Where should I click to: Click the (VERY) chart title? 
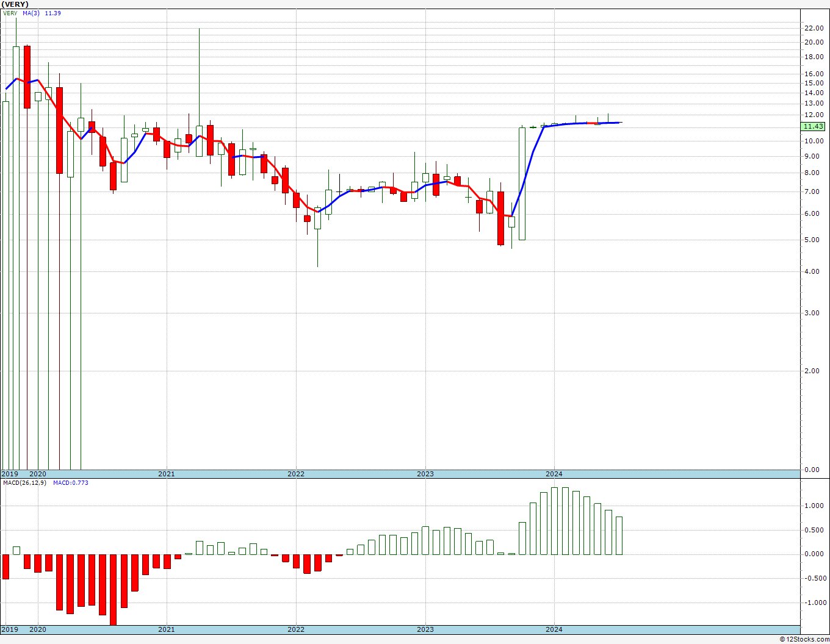coord(15,4)
